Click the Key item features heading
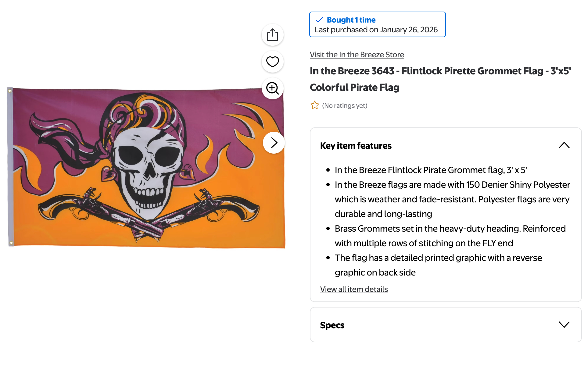The image size is (588, 370). tap(356, 146)
